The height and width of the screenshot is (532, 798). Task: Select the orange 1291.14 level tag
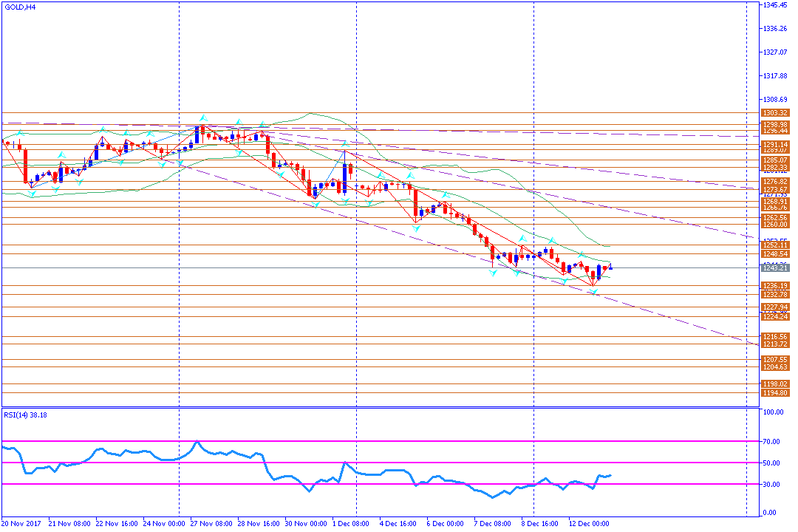775,145
